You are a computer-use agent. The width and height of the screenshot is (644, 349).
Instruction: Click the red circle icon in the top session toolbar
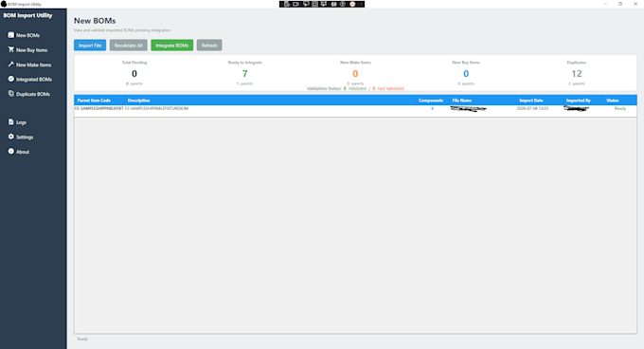point(352,4)
